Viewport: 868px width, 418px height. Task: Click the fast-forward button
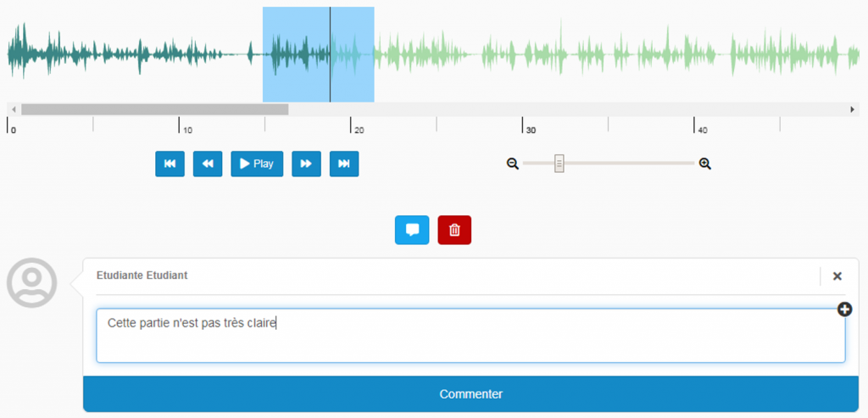click(x=306, y=164)
